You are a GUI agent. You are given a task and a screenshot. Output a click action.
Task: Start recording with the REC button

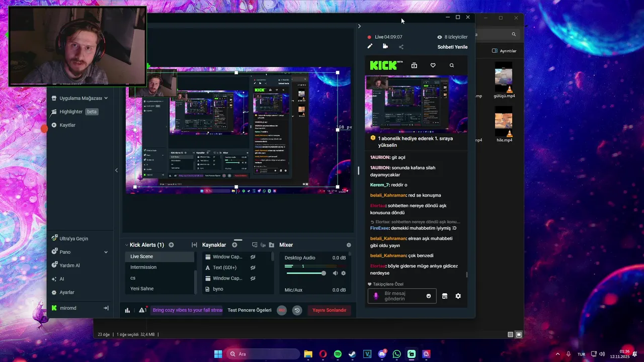[x=282, y=310]
